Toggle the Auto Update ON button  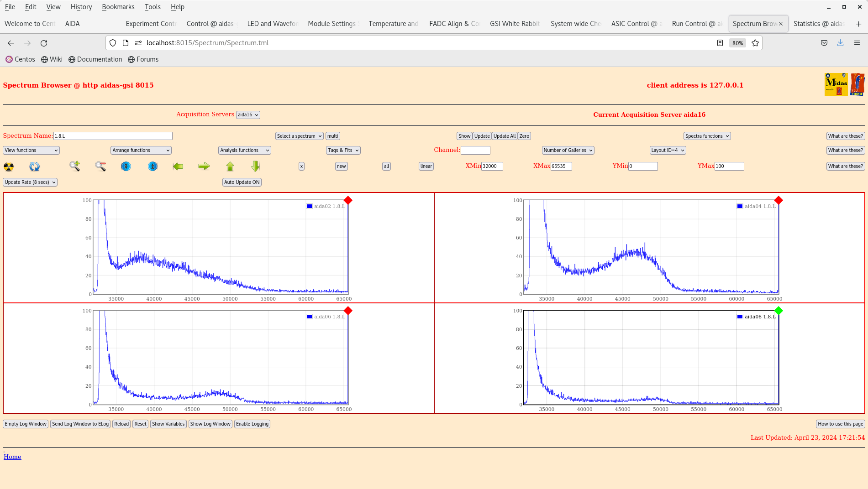coord(242,182)
